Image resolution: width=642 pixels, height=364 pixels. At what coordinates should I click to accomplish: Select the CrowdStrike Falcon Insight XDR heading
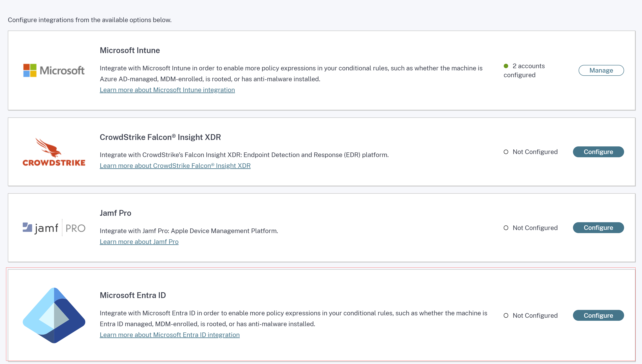(160, 137)
